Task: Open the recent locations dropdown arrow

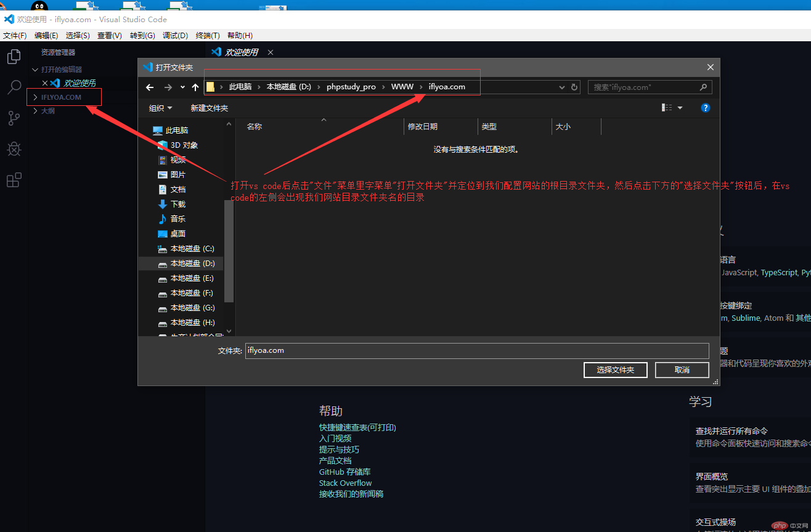Action: pos(182,87)
